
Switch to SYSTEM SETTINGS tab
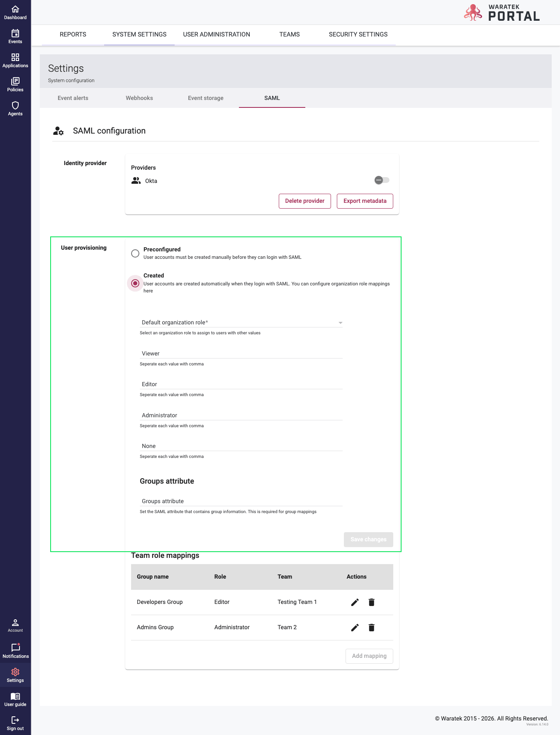pyautogui.click(x=139, y=34)
